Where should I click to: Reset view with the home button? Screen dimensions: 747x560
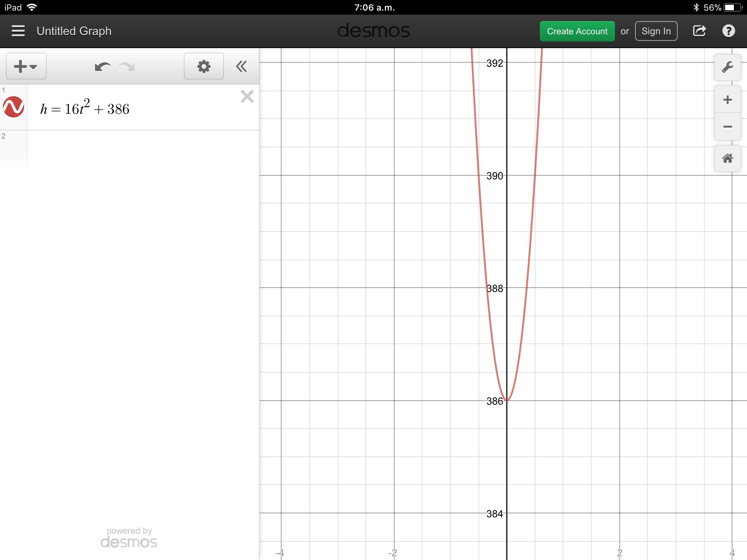point(727,159)
